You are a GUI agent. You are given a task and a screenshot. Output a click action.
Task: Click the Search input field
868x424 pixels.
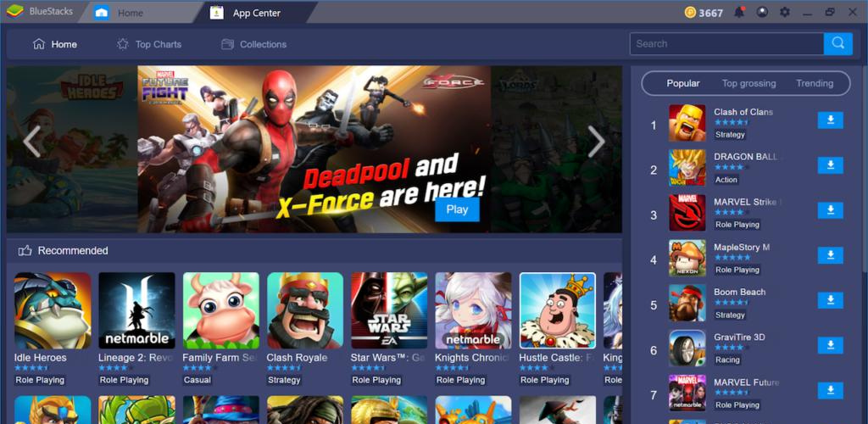[726, 44]
